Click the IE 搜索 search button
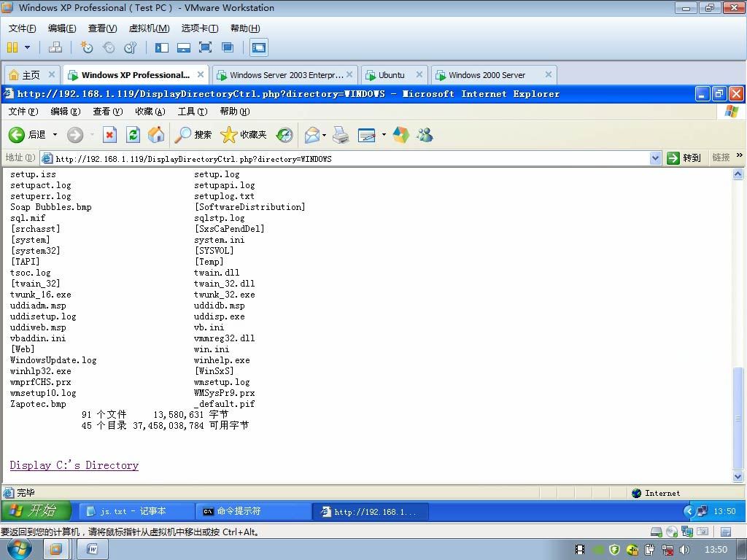The width and height of the screenshot is (747, 560). pyautogui.click(x=193, y=135)
